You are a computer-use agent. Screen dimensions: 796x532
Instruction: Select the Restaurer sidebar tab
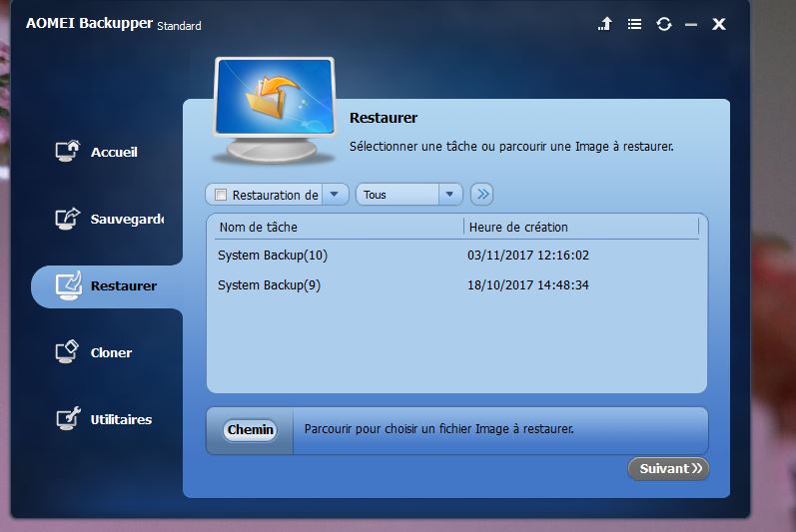pyautogui.click(x=107, y=286)
